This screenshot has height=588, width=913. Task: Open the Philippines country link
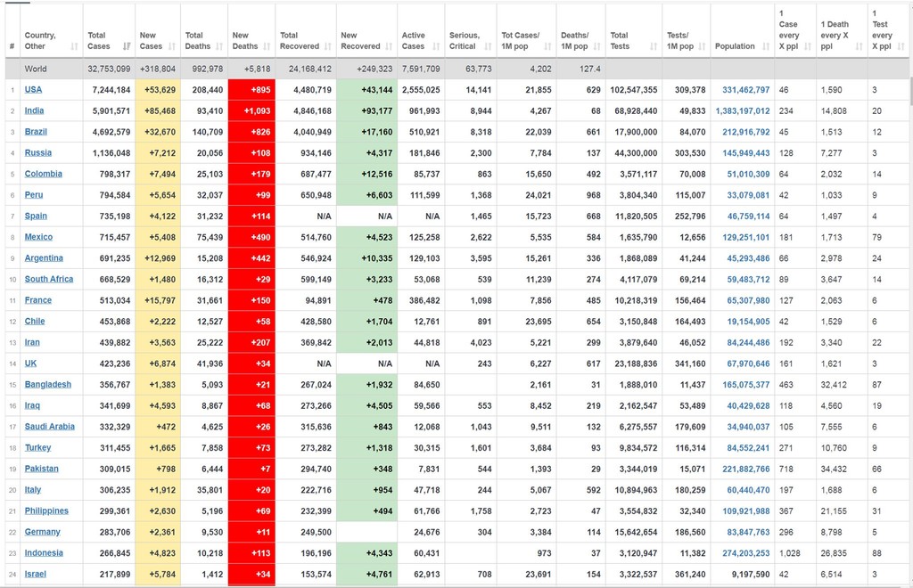(x=46, y=510)
